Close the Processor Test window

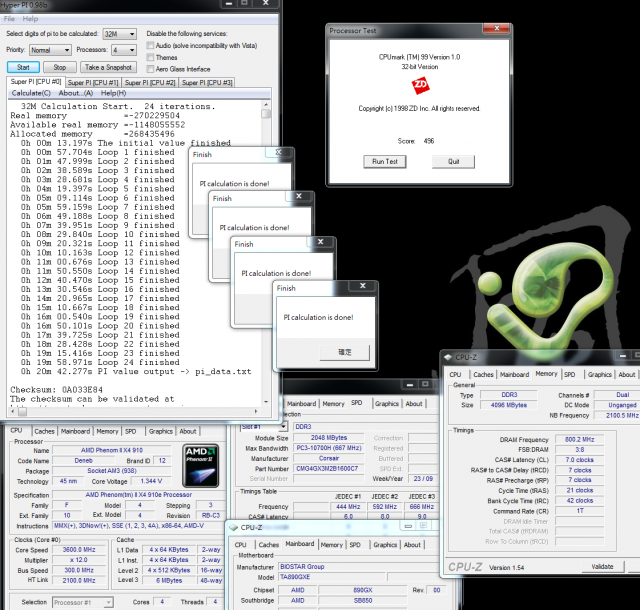click(497, 28)
